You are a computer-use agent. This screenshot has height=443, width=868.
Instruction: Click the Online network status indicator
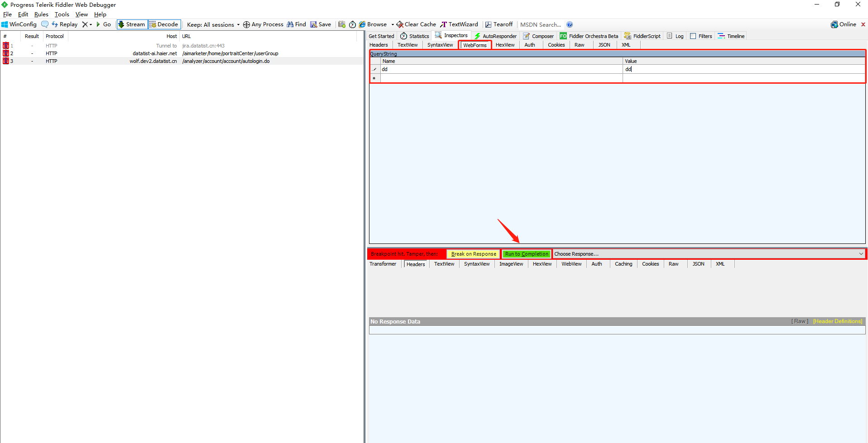click(844, 24)
